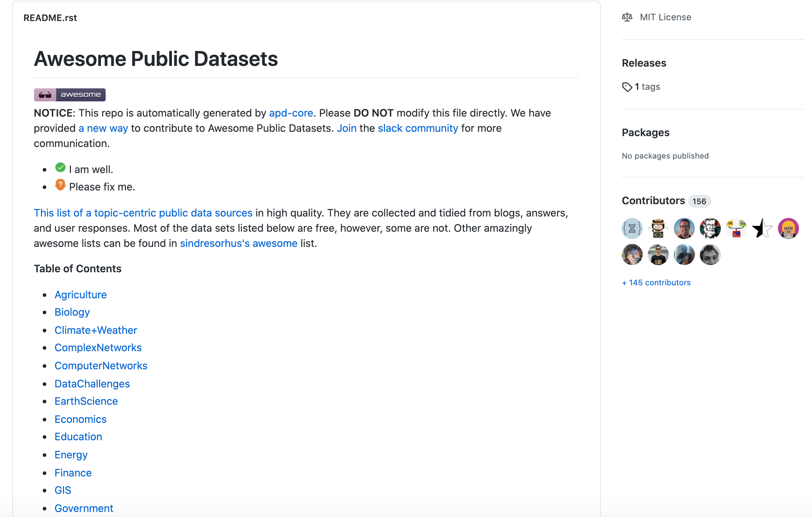
Task: Open the apd-core link
Action: (291, 113)
